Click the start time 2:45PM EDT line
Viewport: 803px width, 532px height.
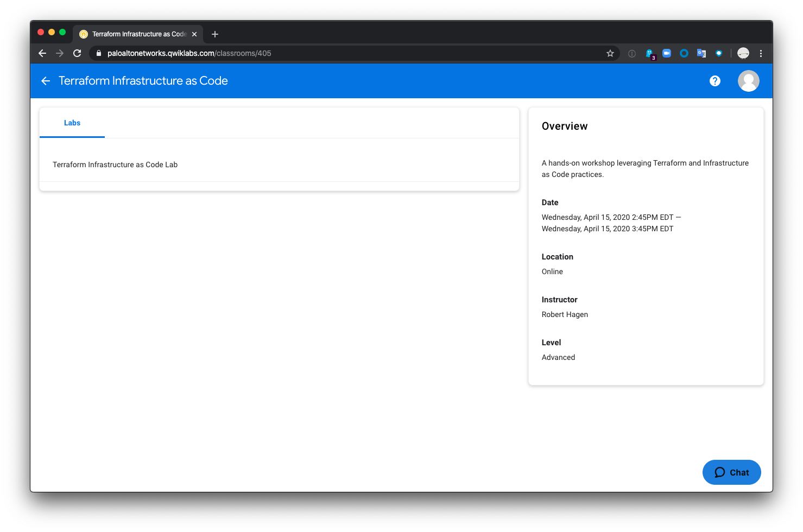point(611,217)
